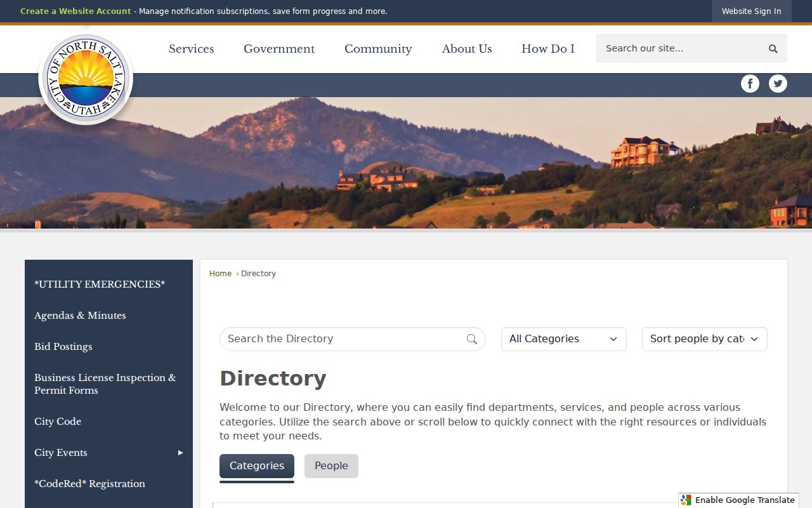Open the City Code sidebar link

click(x=108, y=422)
